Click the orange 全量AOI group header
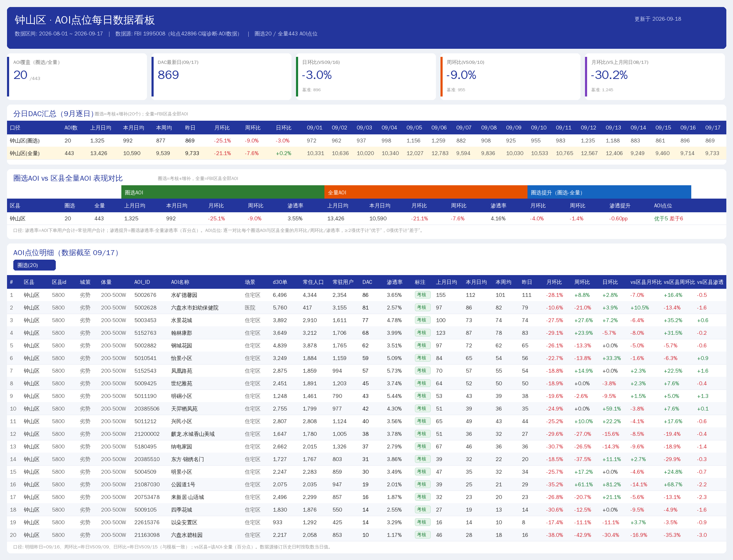This screenshot has width=733, height=560. point(426,192)
